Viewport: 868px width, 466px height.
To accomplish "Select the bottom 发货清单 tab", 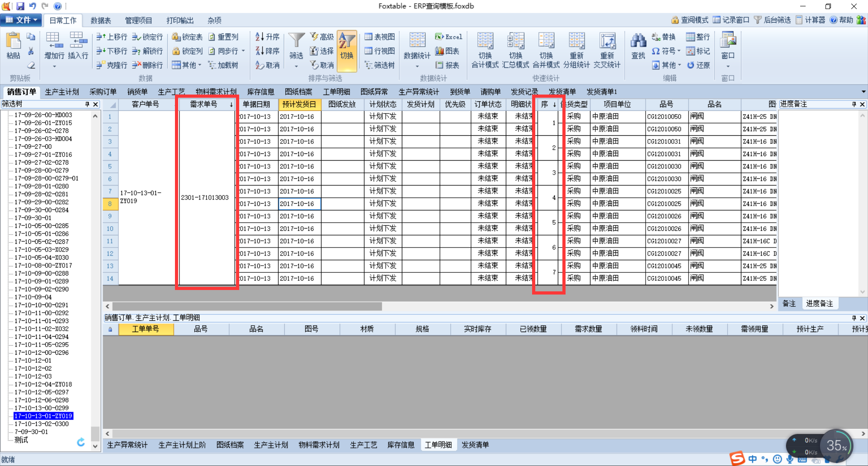I will click(475, 445).
